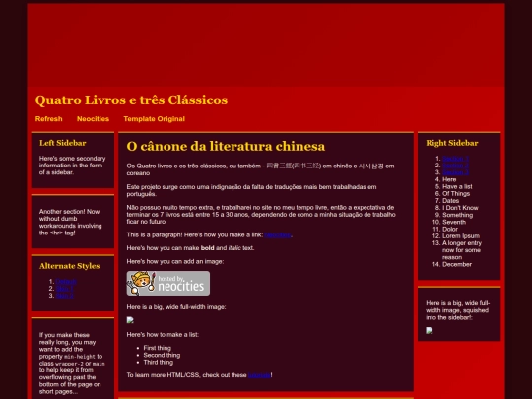Click the bold word in the formatting paragraph
Viewport: 532px width, 399px height.
tap(207, 248)
